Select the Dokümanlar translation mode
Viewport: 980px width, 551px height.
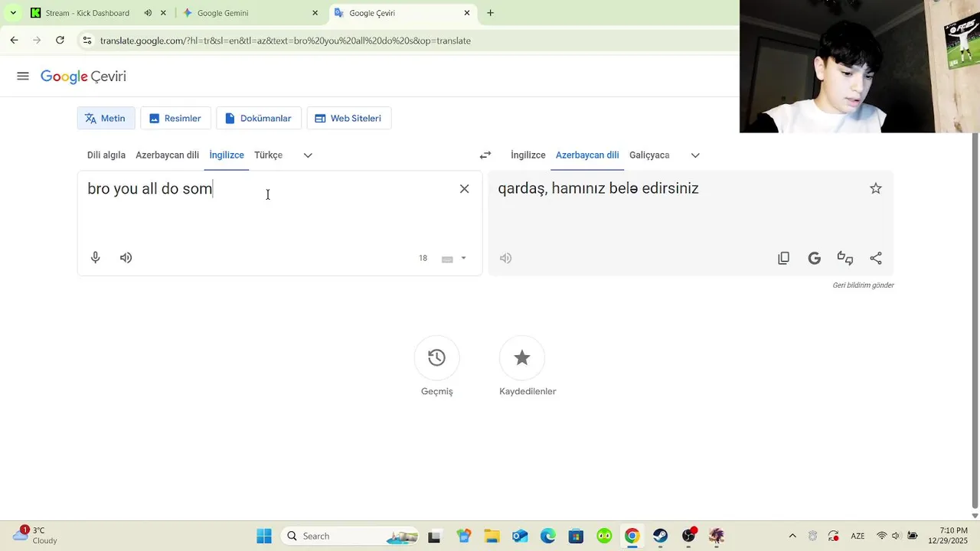(x=259, y=119)
